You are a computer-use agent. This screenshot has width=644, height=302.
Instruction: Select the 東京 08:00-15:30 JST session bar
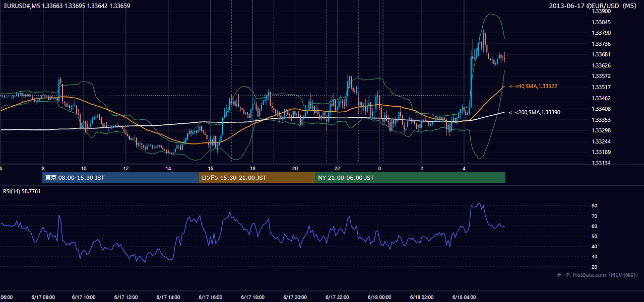tap(121, 178)
